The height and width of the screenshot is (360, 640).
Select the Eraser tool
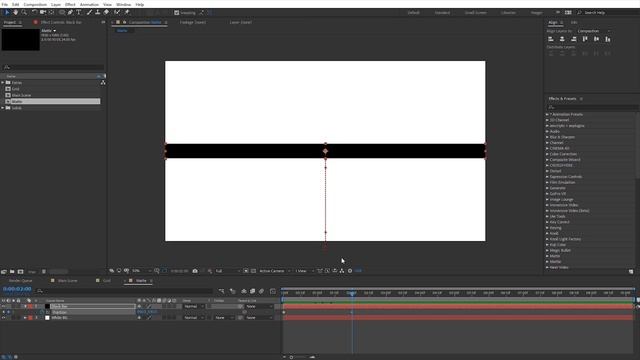106,13
